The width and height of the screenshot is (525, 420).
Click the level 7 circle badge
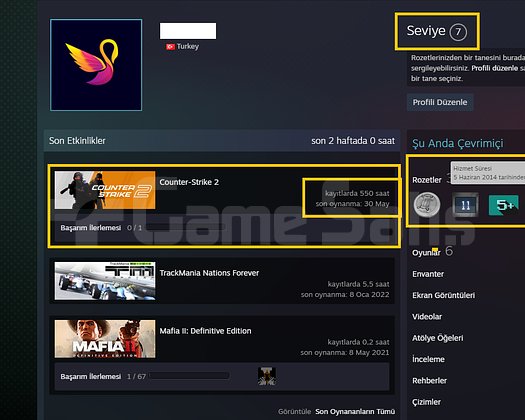[458, 32]
